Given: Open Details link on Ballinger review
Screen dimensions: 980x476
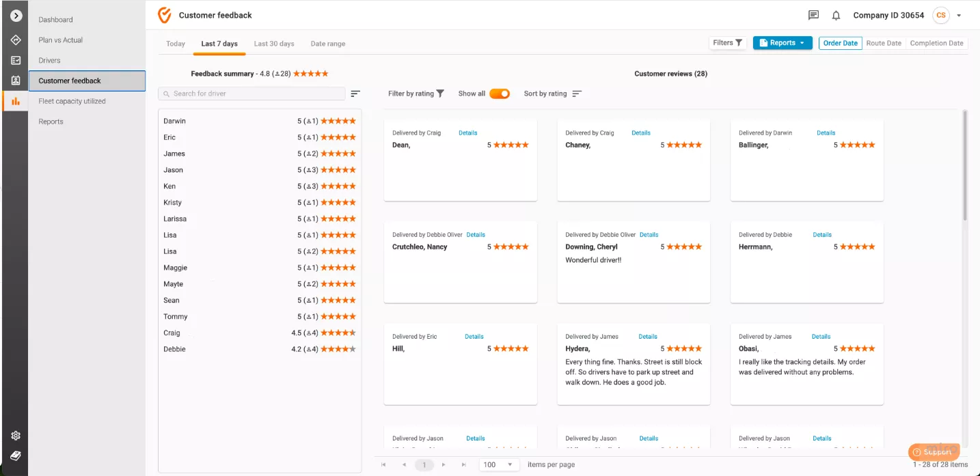Looking at the screenshot, I should tap(826, 133).
